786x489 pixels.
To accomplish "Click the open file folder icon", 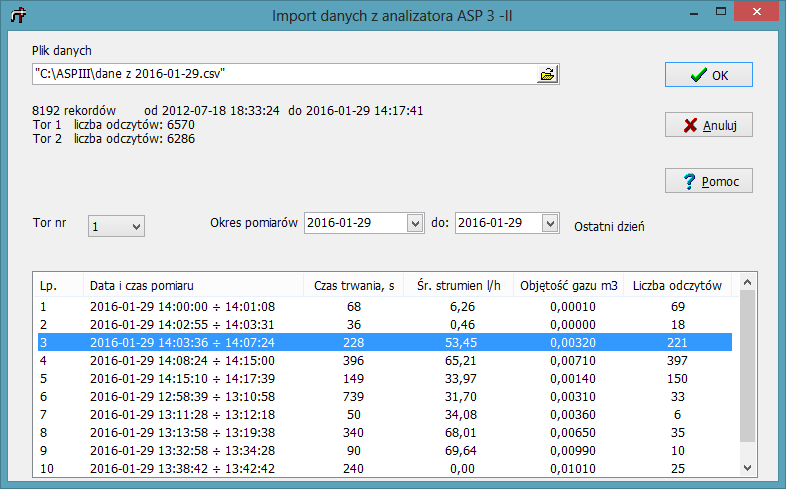I will (547, 74).
